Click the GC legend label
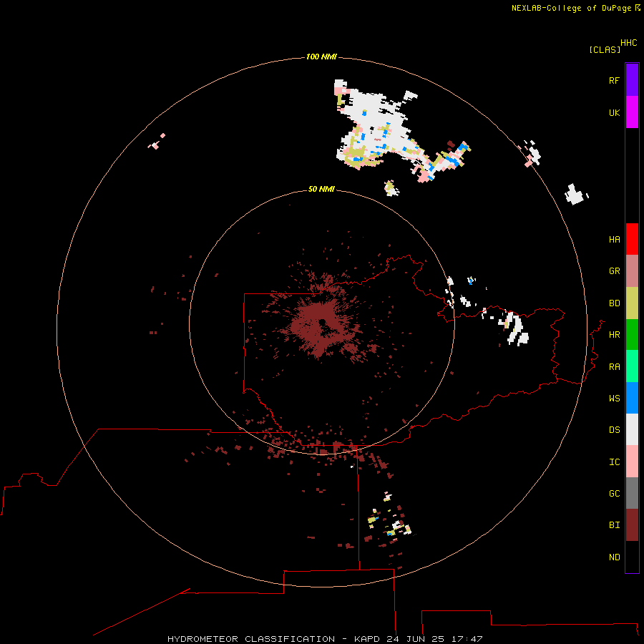This screenshot has width=644, height=644. coord(614,494)
